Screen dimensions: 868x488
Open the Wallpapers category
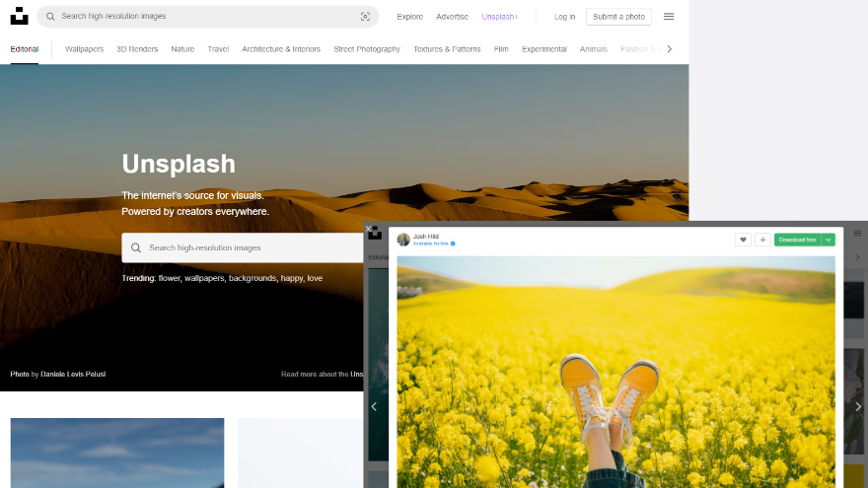click(x=84, y=48)
